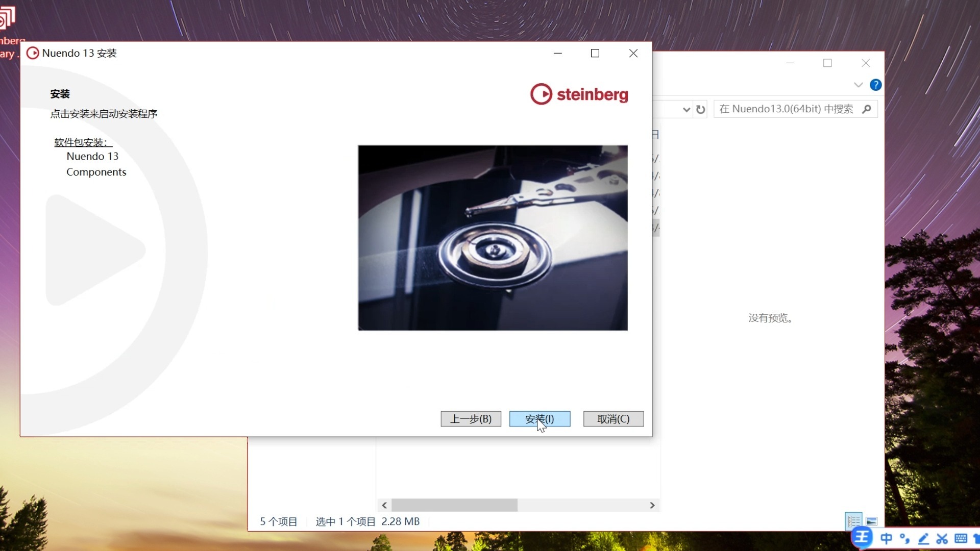This screenshot has width=980, height=551.
Task: Click the IME toolbar logo icon
Action: 863,538
